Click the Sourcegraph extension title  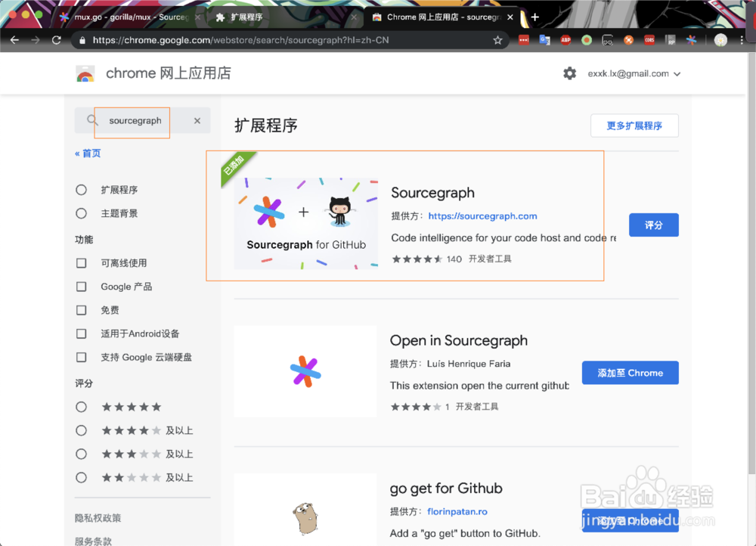(x=432, y=193)
